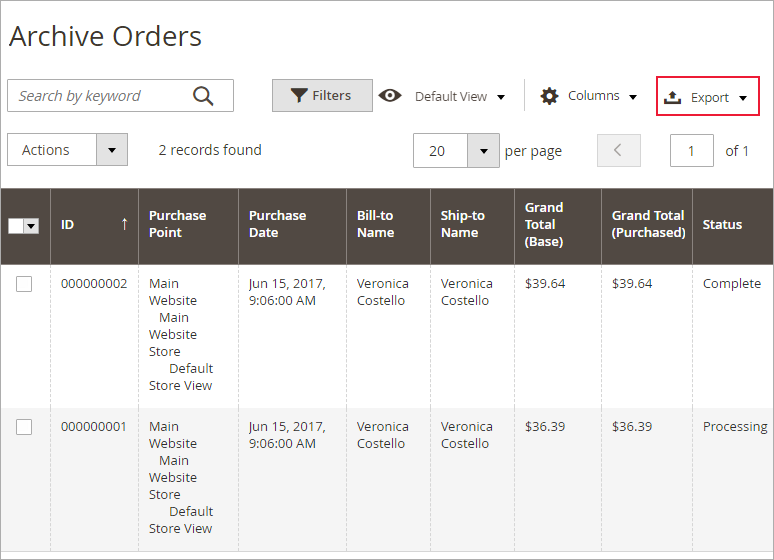Open the Export menu button
This screenshot has height=560, width=774.
tap(708, 97)
